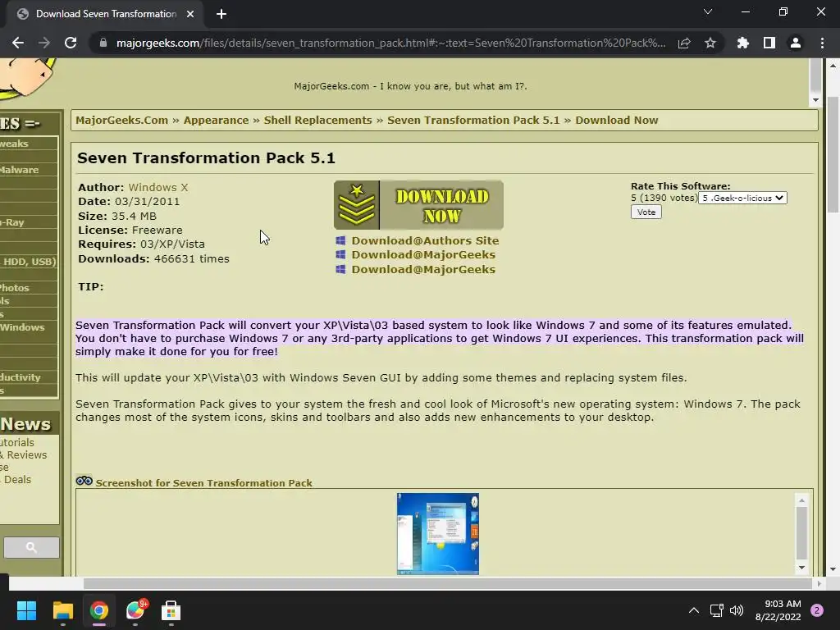The image size is (840, 630).
Task: Go forward with the browser arrow
Action: click(x=44, y=43)
